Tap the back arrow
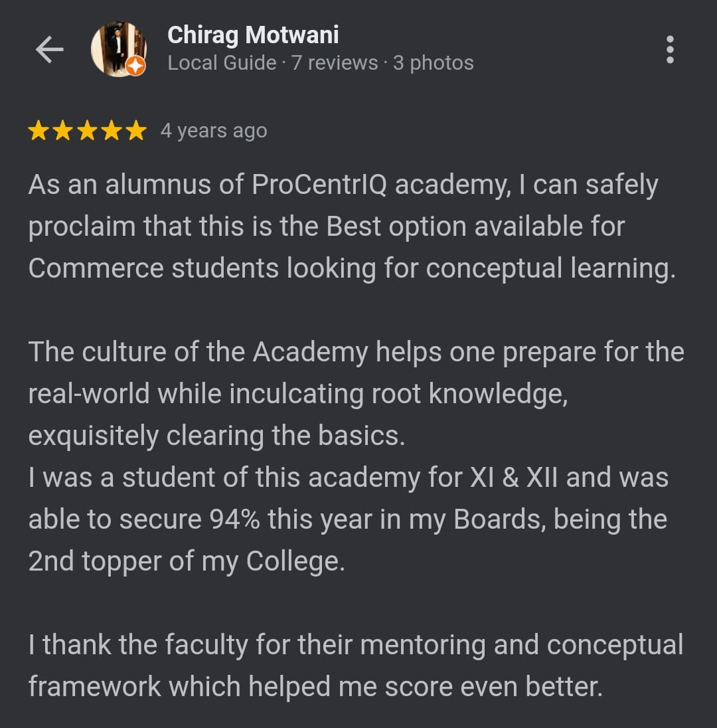 50,50
